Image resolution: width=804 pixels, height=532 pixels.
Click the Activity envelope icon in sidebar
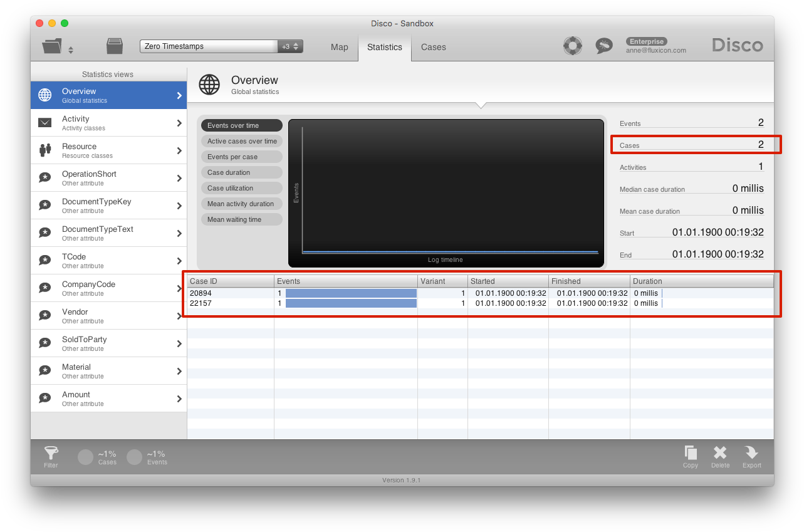click(x=44, y=122)
